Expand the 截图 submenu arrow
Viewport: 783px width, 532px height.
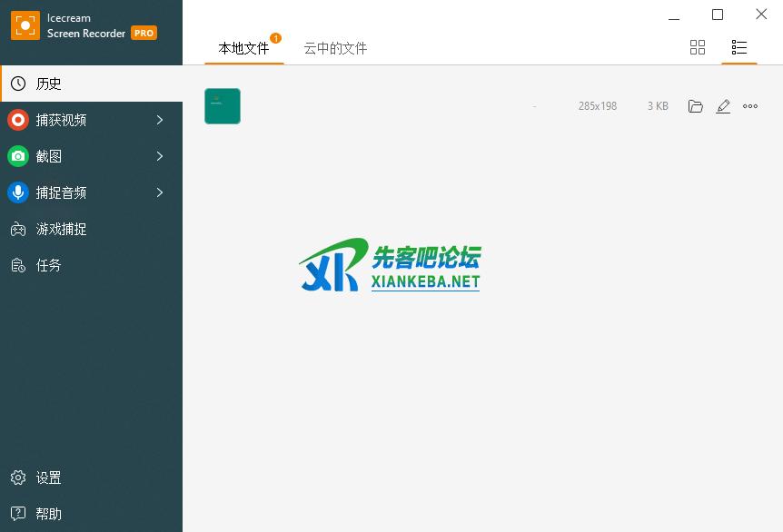coord(160,156)
